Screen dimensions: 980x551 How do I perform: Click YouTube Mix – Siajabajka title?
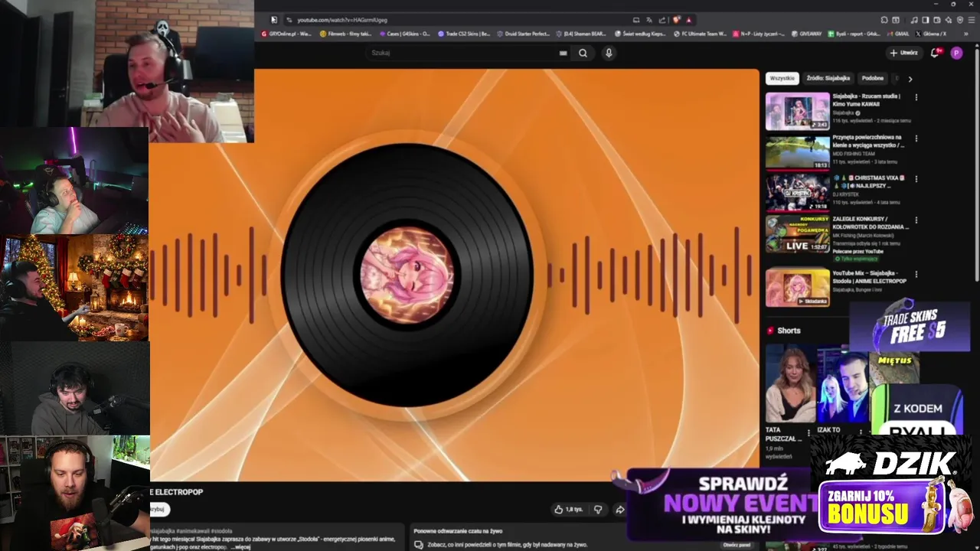pyautogui.click(x=870, y=277)
